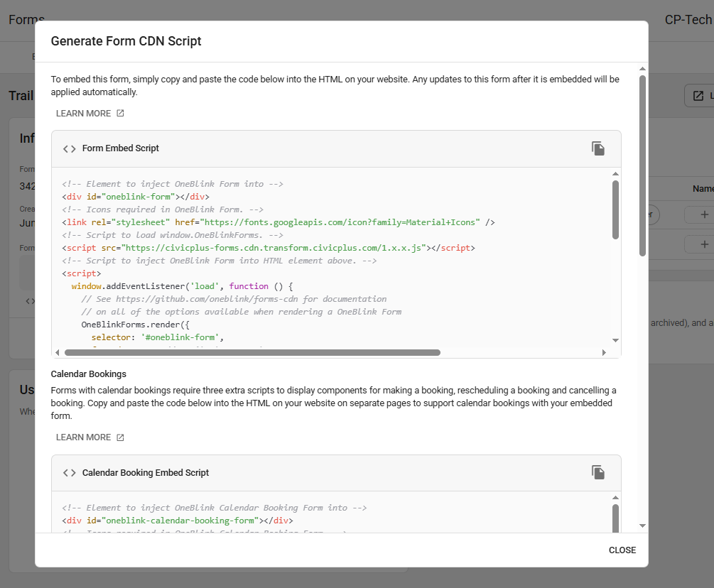Click the window.addEventListener line in the code
Viewport: 714px width, 588px height.
point(182,286)
